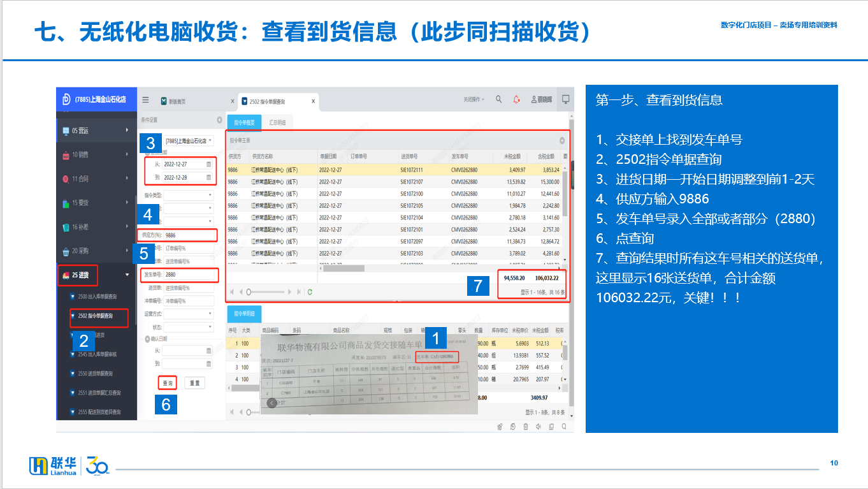Open calendar icon of 确认日期 从 field
The height and width of the screenshot is (489, 868).
point(208,351)
